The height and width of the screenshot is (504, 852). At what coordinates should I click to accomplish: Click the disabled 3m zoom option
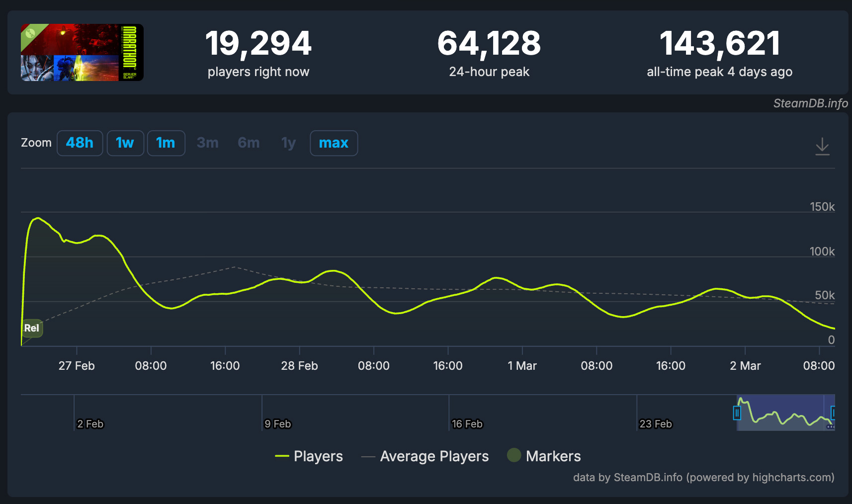pos(207,143)
